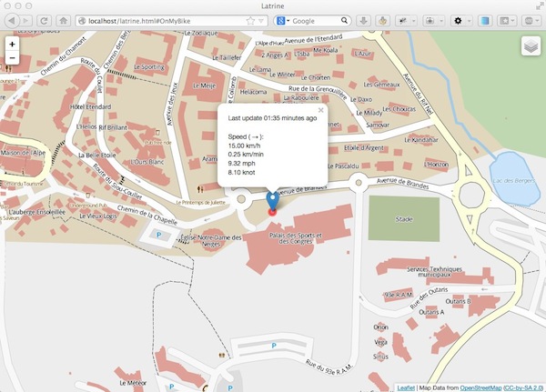Image resolution: width=546 pixels, height=392 pixels.
Task: Click the 'Palais des Sports et des Congrès' label
Action: coord(295,238)
